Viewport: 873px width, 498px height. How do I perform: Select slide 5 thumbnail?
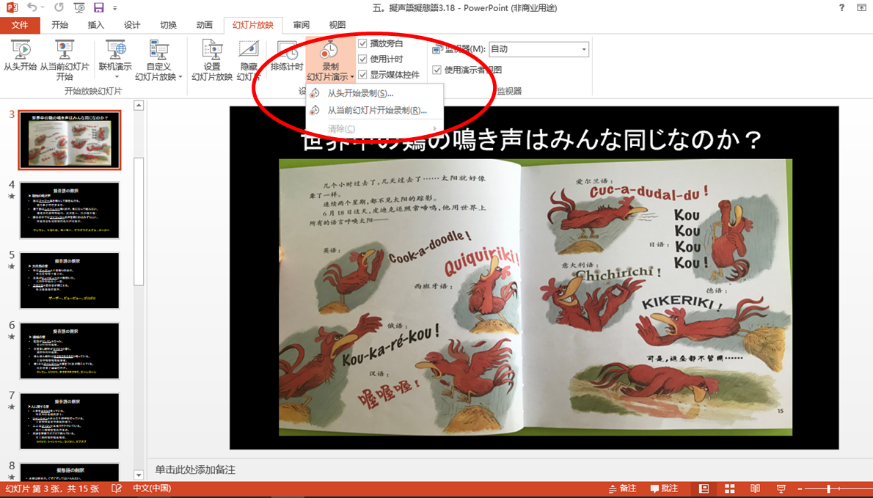(70, 280)
